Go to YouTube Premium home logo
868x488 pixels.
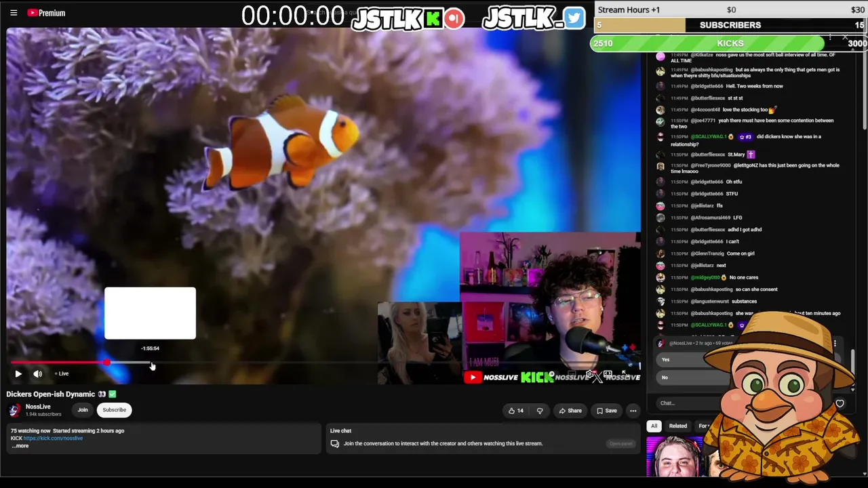pos(46,13)
